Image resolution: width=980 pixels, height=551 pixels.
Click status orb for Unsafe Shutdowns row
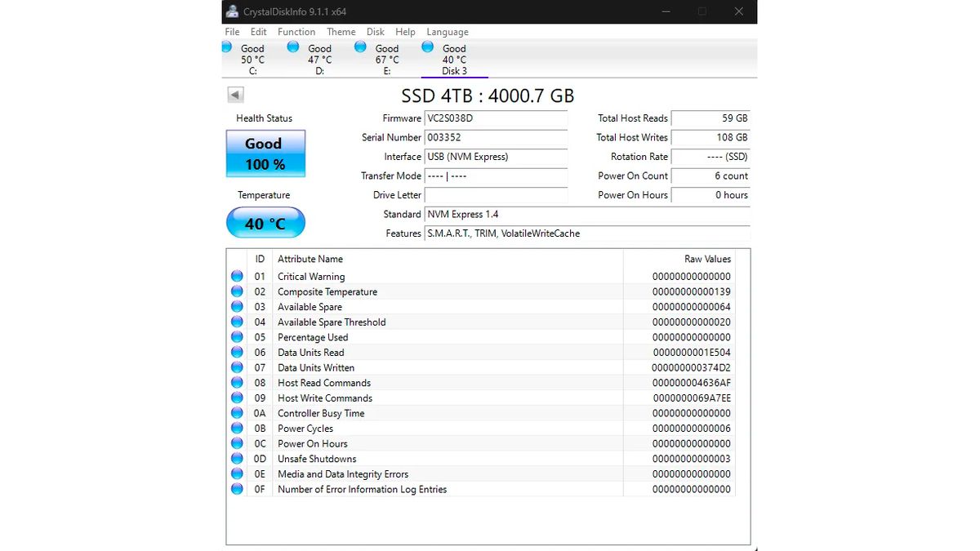pos(237,459)
